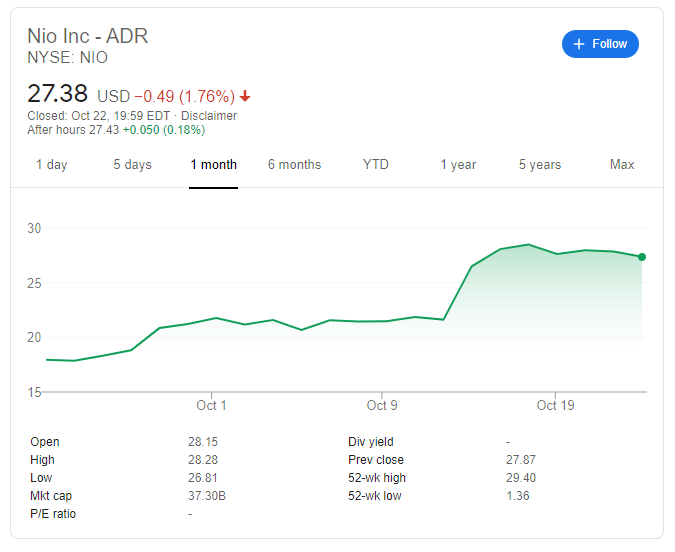Open the Max range tab
Viewport: 675px width, 552px height.
pos(622,164)
